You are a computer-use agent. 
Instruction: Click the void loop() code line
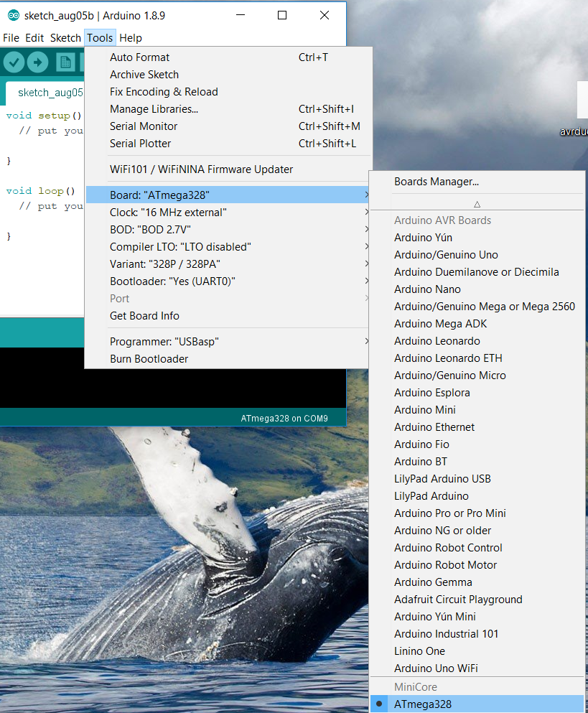point(40,191)
